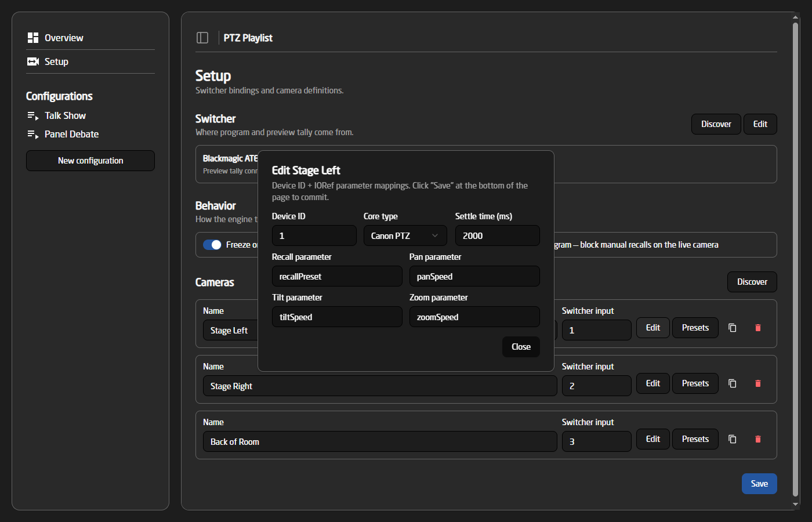Create a New configuration
The width and height of the screenshot is (812, 522).
pyautogui.click(x=90, y=161)
